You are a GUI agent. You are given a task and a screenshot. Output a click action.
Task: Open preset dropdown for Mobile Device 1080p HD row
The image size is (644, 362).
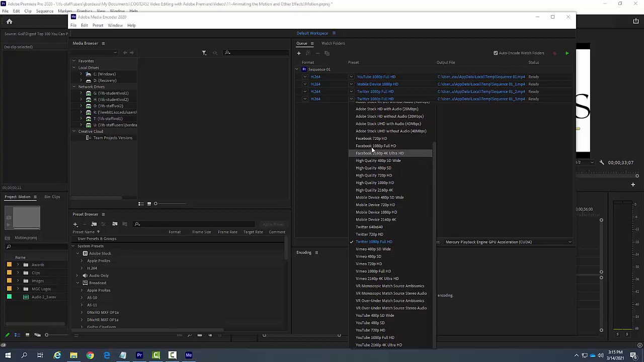coord(351,84)
